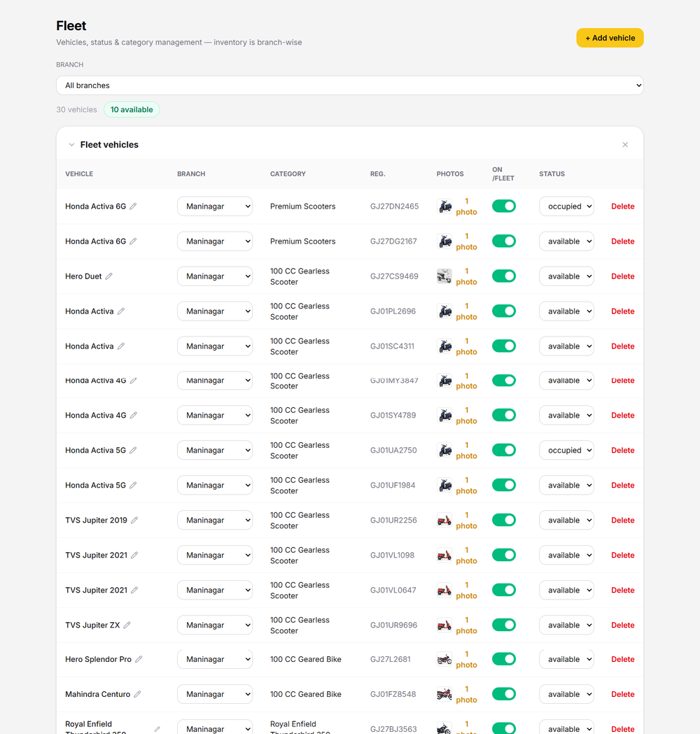
Task: Open status dropdown for GJ27DG2167
Action: pyautogui.click(x=566, y=241)
